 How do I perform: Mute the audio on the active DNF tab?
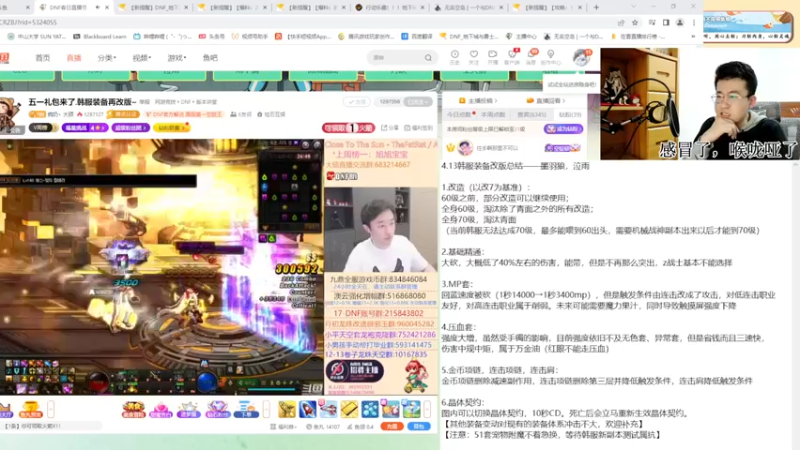tap(97, 8)
